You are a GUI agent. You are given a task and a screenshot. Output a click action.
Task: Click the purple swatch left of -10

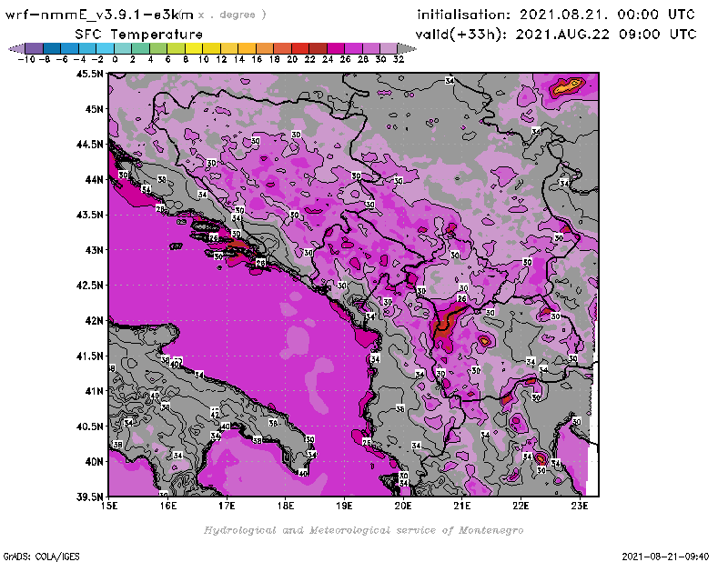tap(34, 47)
